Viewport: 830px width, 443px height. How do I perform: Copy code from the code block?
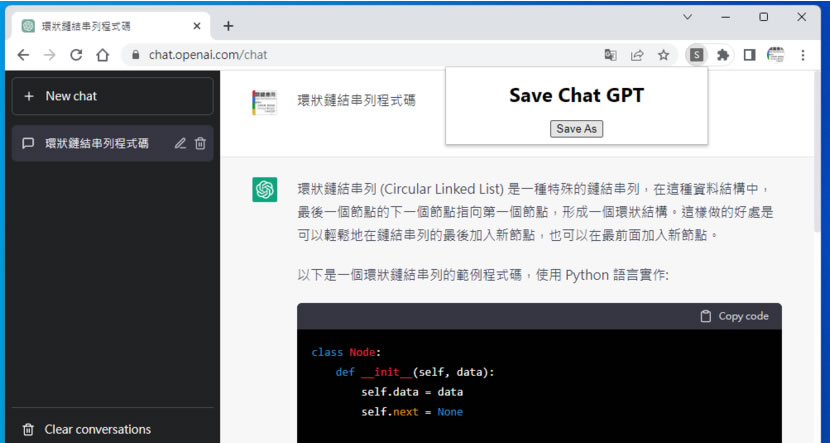(x=734, y=316)
